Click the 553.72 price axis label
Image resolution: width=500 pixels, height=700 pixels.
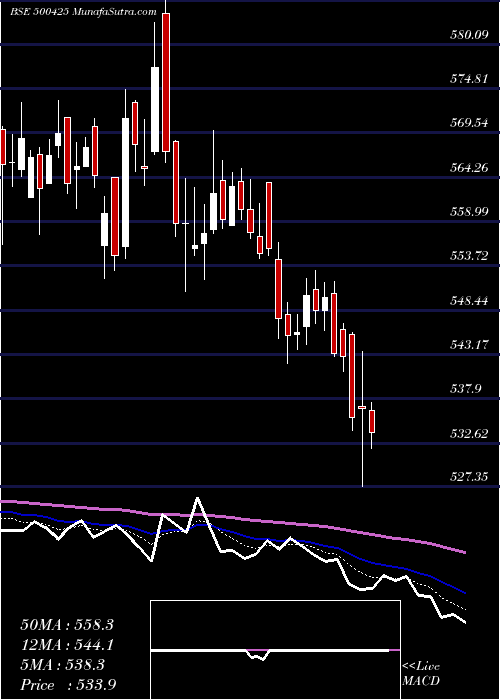point(468,256)
